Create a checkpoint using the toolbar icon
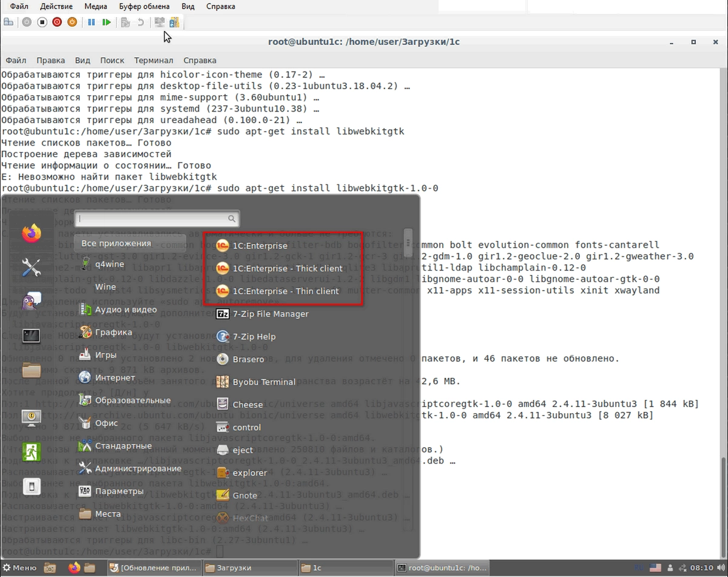 click(126, 22)
